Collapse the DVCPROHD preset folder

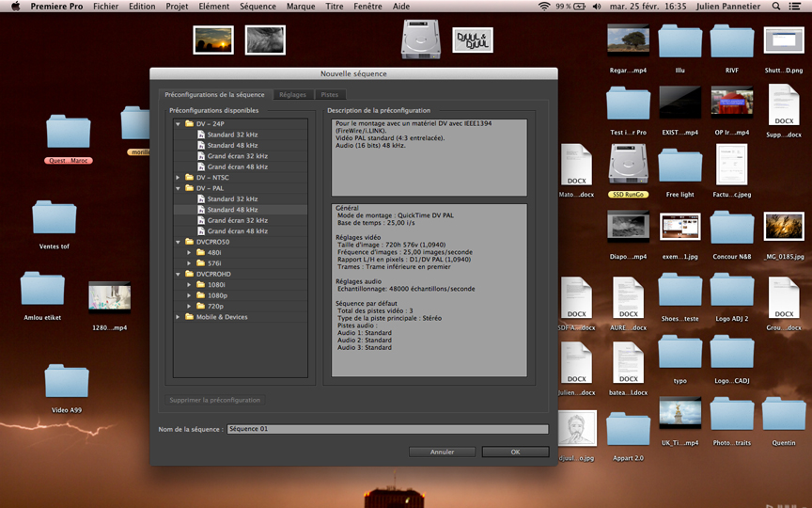click(179, 274)
